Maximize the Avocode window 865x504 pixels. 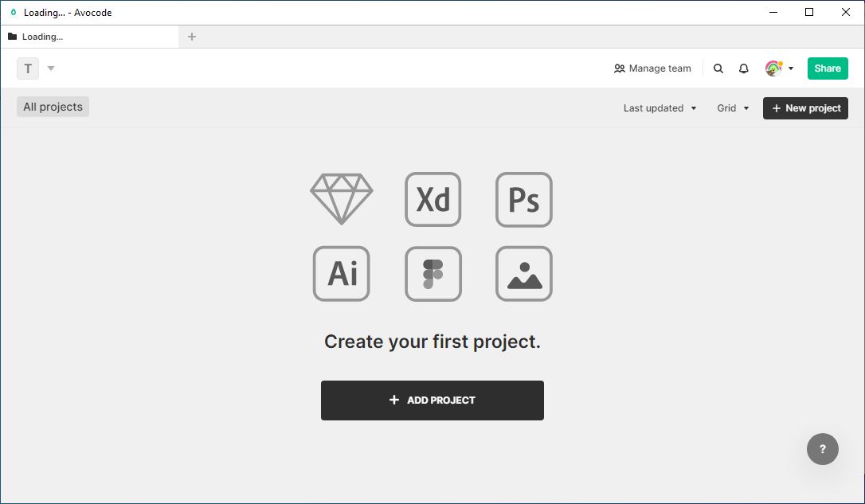coord(809,12)
